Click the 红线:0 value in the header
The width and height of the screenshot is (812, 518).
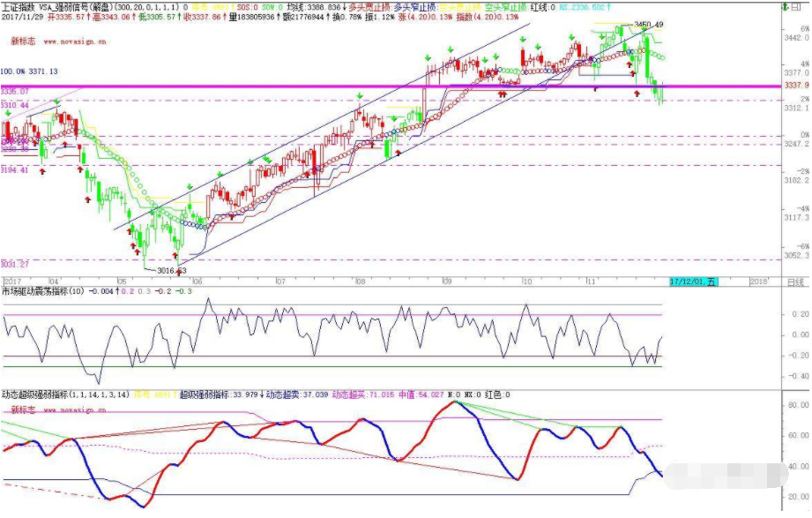click(543, 7)
